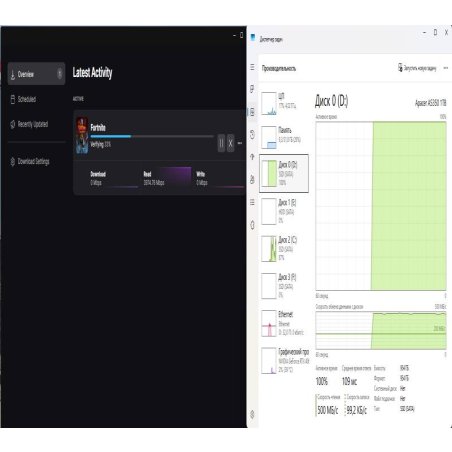This screenshot has width=452, height=452.
Task: Click Task Manager app icon in title bar
Action: click(253, 37)
